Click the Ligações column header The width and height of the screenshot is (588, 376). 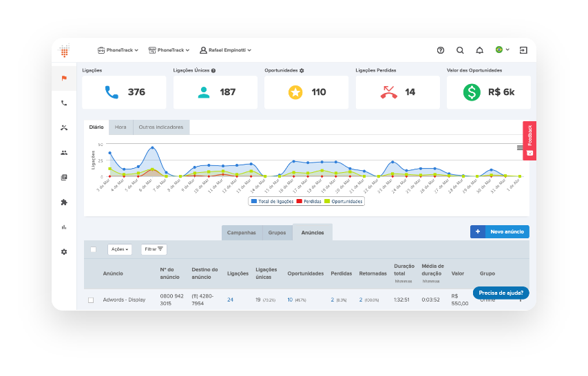coord(238,273)
